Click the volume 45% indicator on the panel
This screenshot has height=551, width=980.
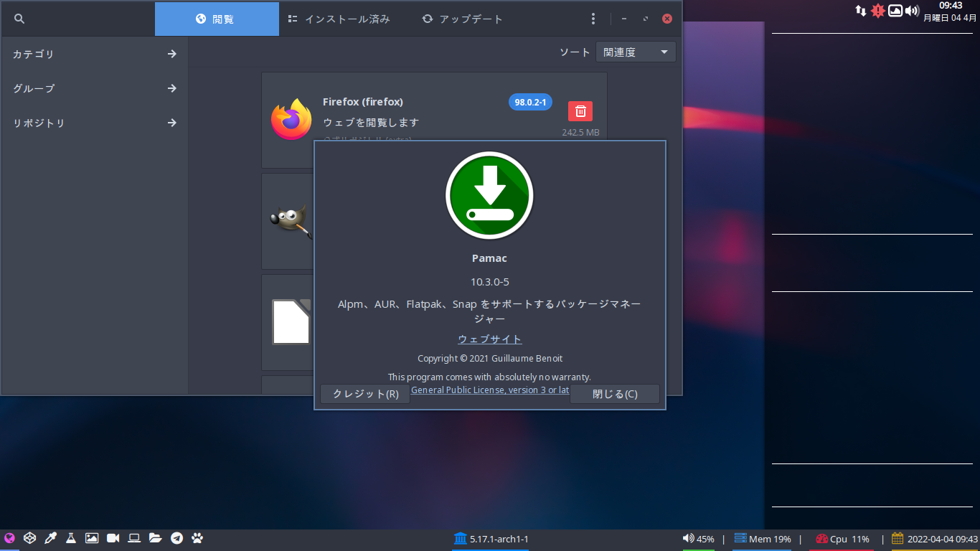pyautogui.click(x=698, y=539)
